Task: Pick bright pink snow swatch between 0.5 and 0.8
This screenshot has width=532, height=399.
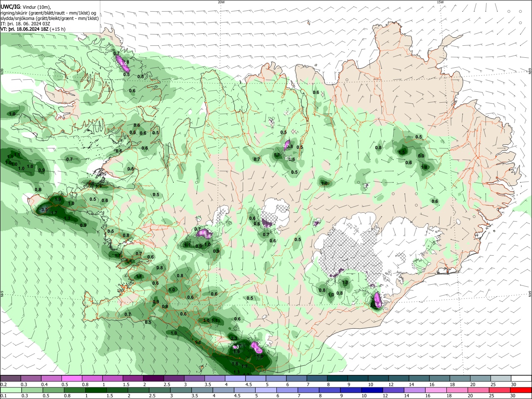Action: [x=71, y=379]
